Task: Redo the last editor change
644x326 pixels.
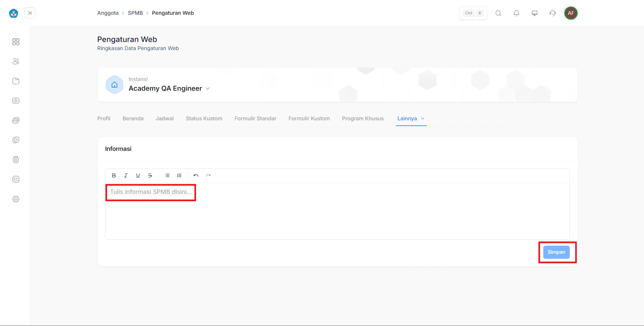Action: pos(208,175)
